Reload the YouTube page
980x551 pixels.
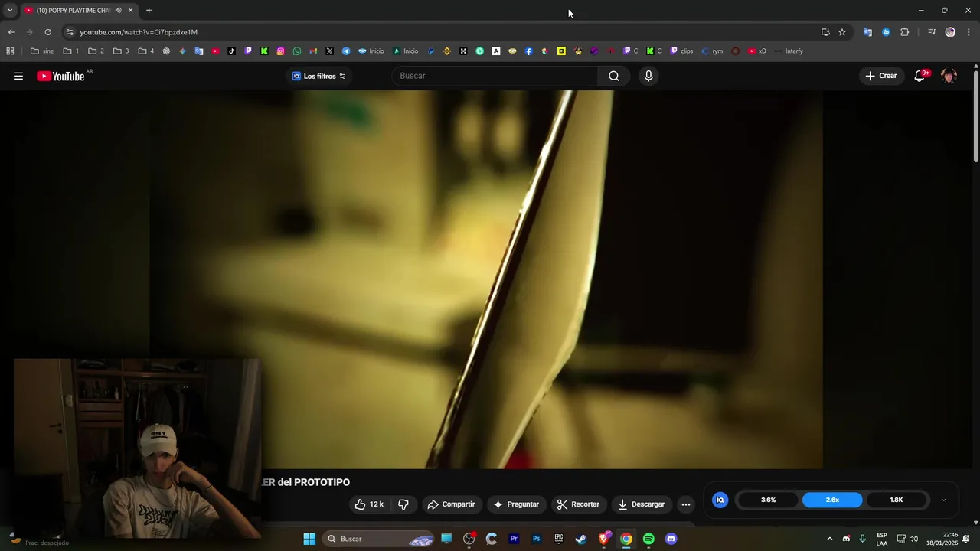[47, 32]
